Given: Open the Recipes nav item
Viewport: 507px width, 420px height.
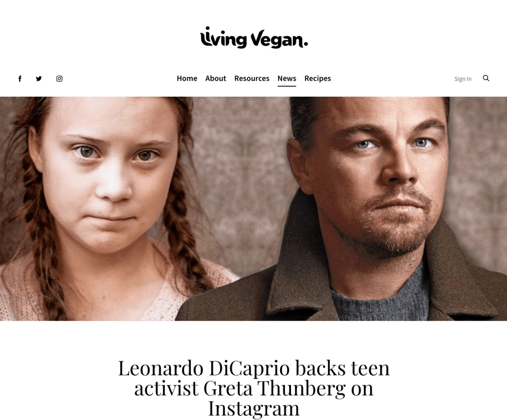Looking at the screenshot, I should click(x=318, y=78).
